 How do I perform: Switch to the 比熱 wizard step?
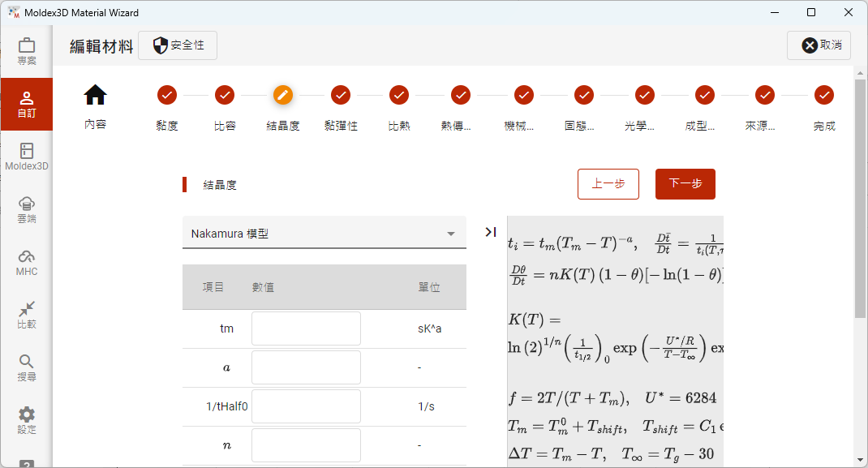[399, 95]
